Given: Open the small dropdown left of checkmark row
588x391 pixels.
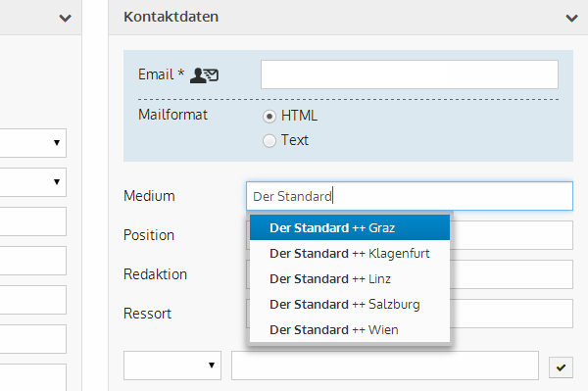Looking at the screenshot, I should [172, 366].
